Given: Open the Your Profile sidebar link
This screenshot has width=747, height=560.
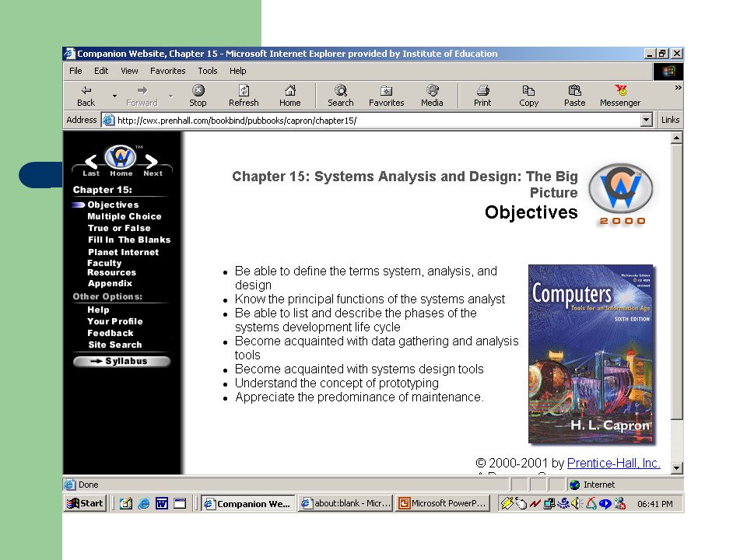Looking at the screenshot, I should (115, 321).
